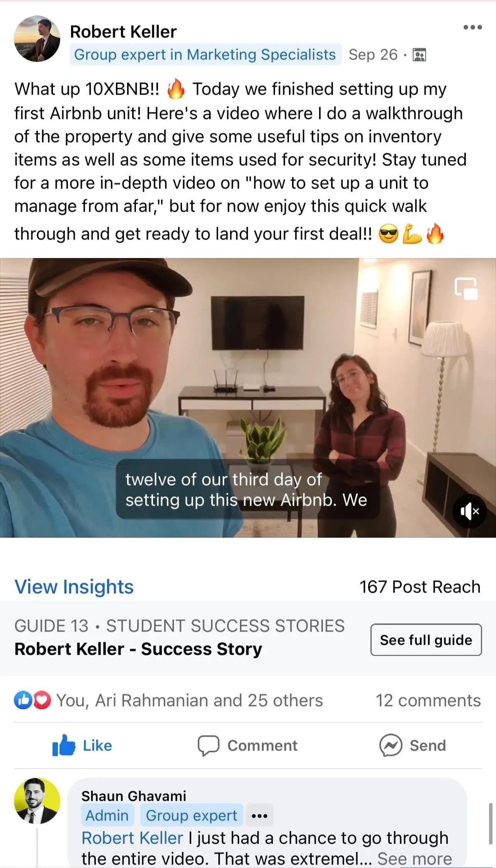496x868 pixels.
Task: Tap the picture-in-picture icon on the video
Action: pos(466,288)
